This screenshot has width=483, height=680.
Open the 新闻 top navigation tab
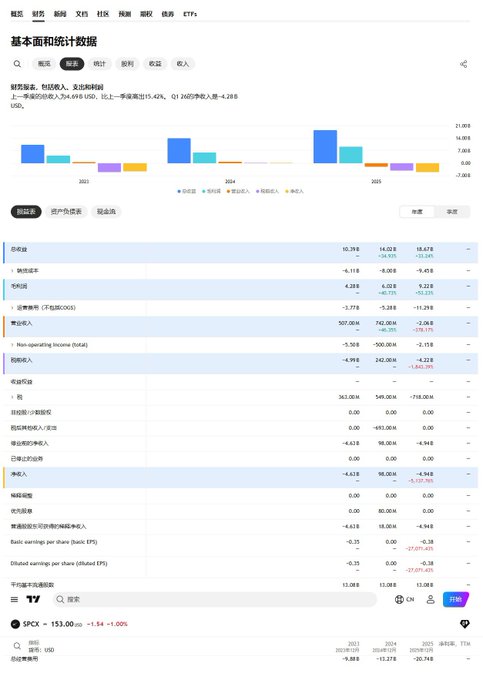pos(60,14)
